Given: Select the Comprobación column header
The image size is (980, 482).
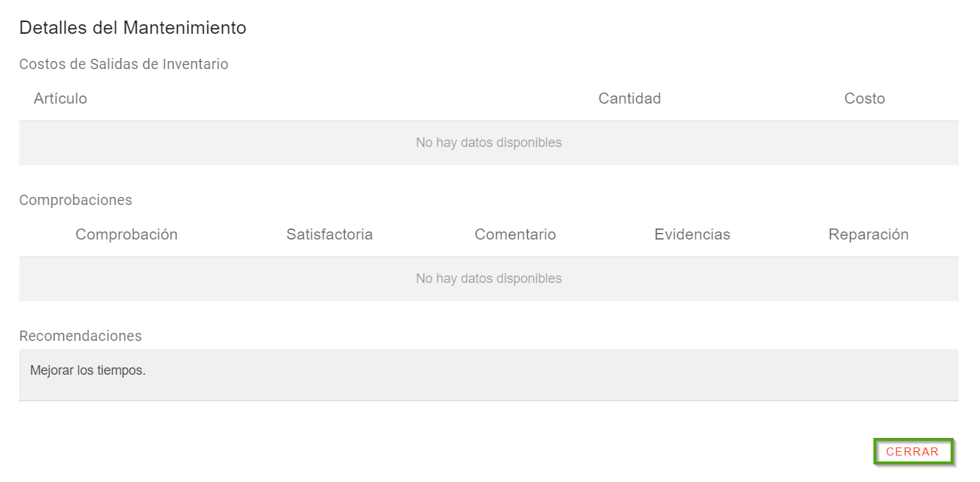Looking at the screenshot, I should click(126, 234).
